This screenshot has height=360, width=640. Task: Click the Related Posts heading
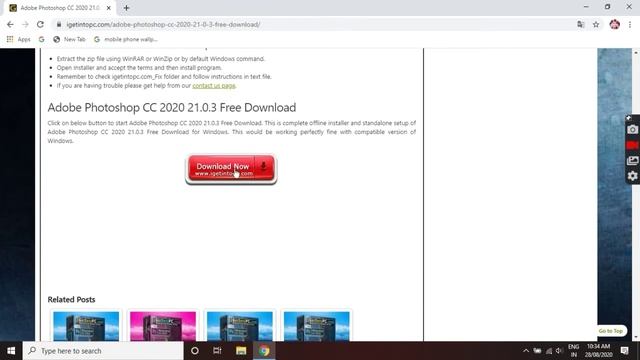click(71, 299)
